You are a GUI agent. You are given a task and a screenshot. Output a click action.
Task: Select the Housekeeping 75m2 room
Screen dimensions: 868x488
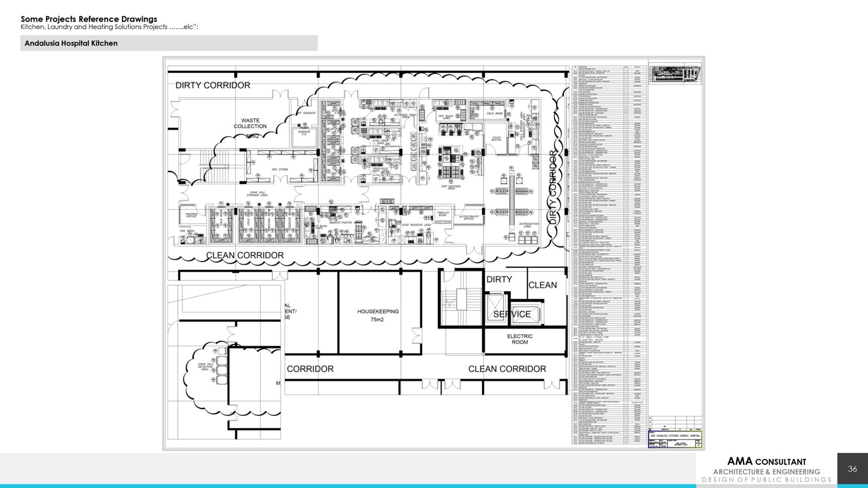pyautogui.click(x=378, y=315)
